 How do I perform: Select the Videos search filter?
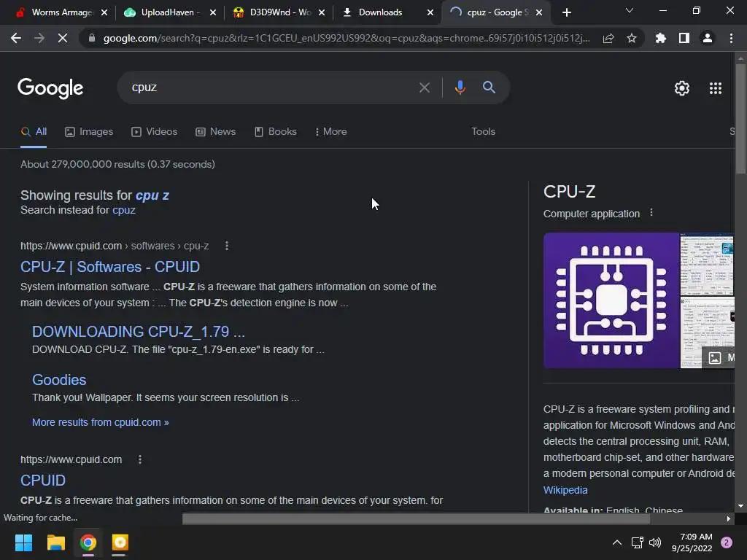point(155,132)
